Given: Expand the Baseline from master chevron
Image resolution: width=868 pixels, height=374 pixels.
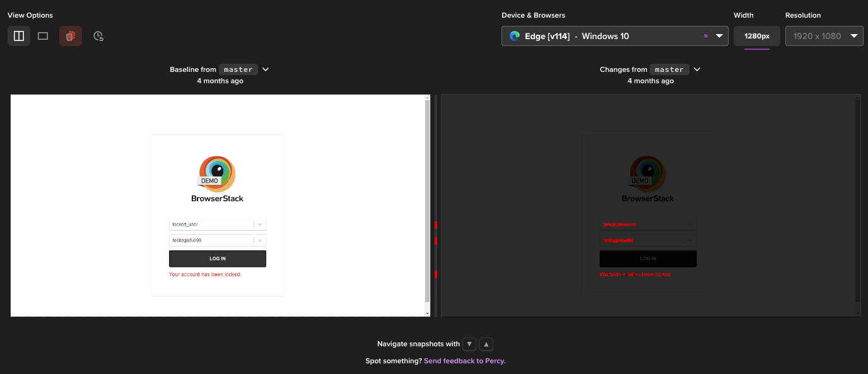Looking at the screenshot, I should [266, 69].
